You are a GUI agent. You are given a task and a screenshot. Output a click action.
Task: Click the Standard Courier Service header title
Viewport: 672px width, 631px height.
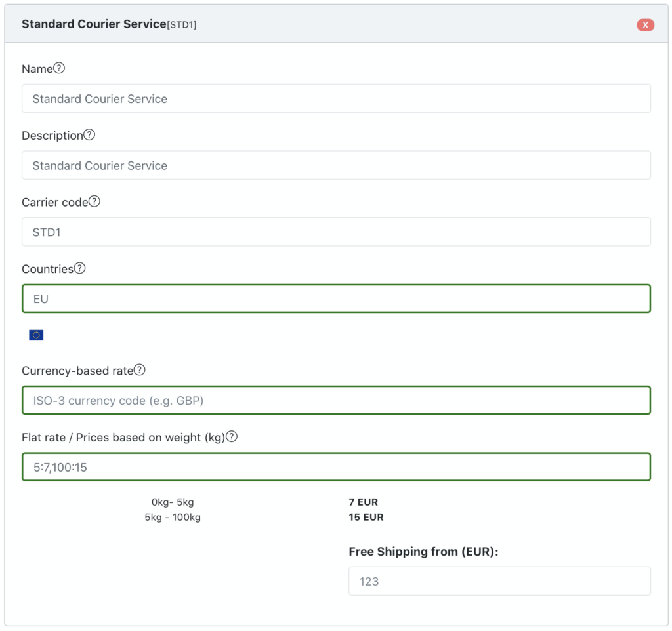[94, 24]
